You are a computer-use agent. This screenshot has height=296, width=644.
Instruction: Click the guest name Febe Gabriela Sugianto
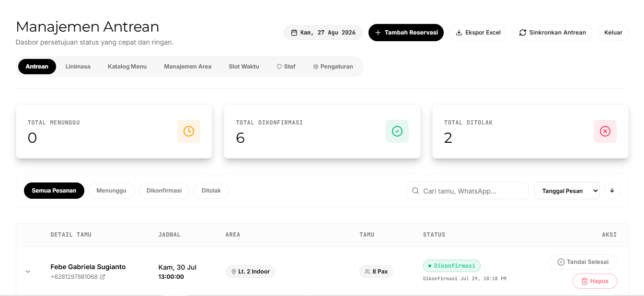point(88,267)
